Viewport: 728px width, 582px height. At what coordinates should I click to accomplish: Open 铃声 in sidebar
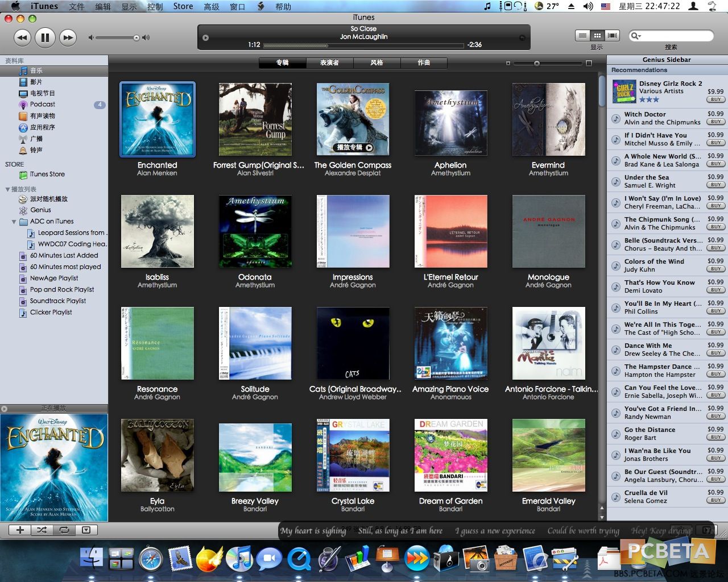pyautogui.click(x=54, y=150)
